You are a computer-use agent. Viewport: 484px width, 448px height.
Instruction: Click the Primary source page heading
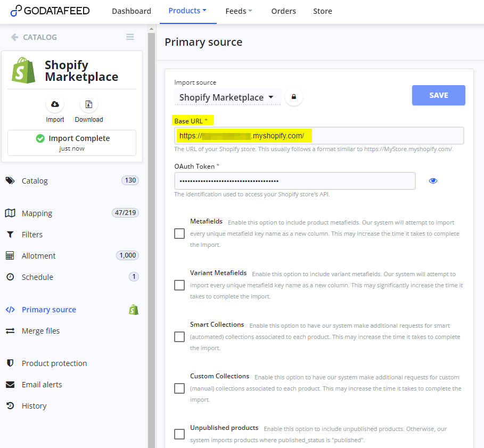pyautogui.click(x=203, y=42)
